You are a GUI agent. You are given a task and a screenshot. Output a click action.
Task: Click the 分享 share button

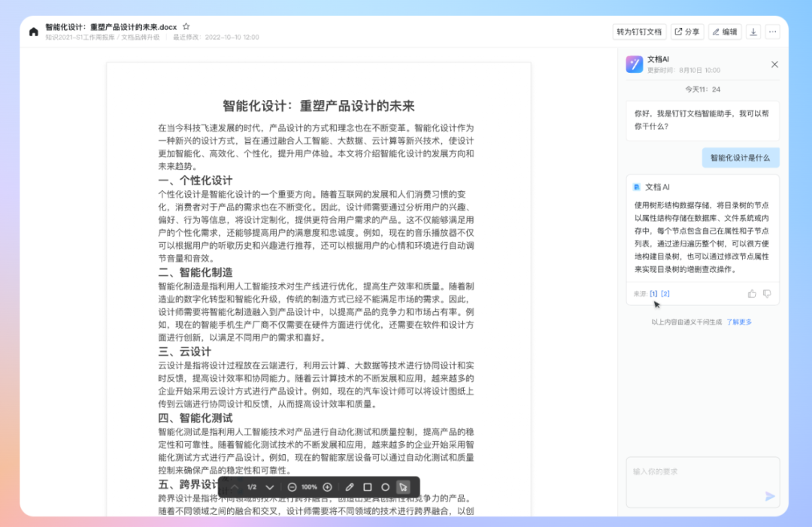tap(687, 32)
